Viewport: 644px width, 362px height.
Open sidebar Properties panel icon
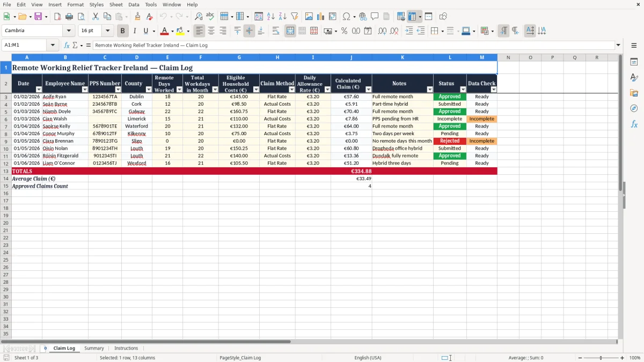634,62
